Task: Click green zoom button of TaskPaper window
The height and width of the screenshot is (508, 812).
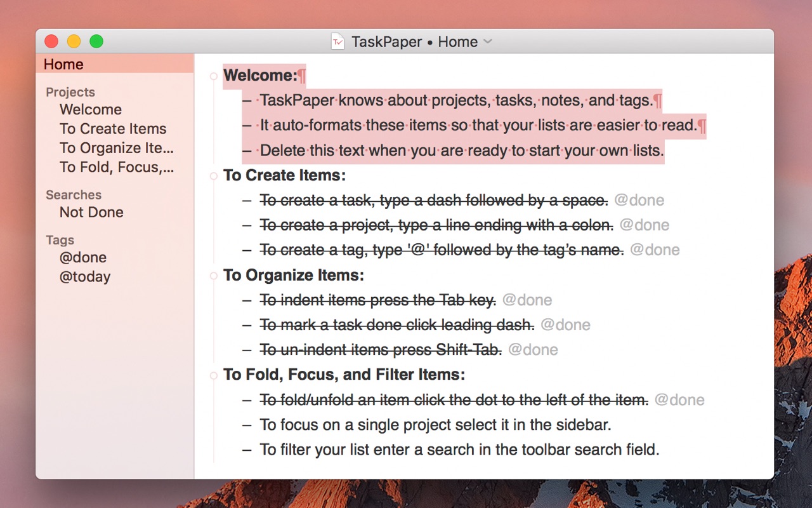Action: [x=96, y=42]
